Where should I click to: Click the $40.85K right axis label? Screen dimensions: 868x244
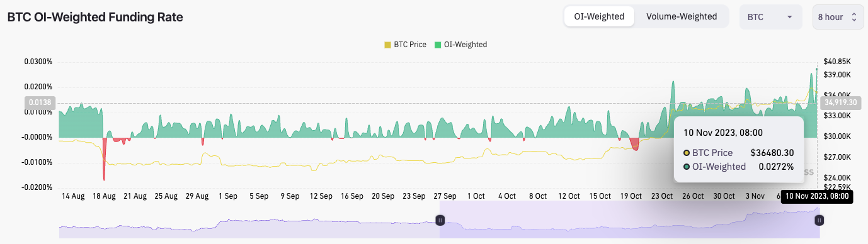click(x=837, y=62)
